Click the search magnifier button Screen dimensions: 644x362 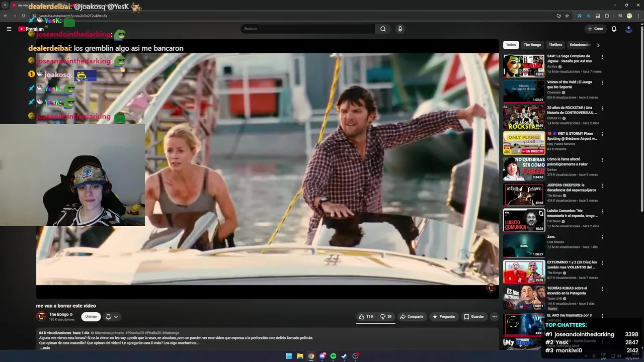coord(383,29)
